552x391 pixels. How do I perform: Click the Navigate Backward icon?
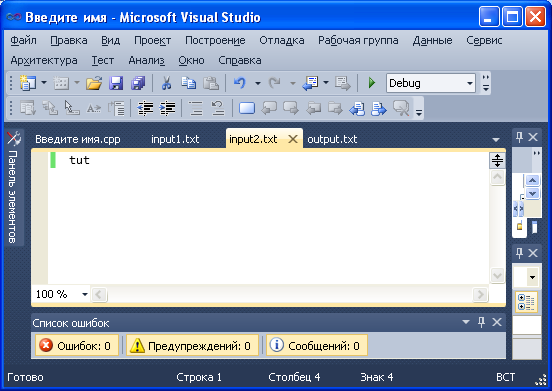(310, 83)
